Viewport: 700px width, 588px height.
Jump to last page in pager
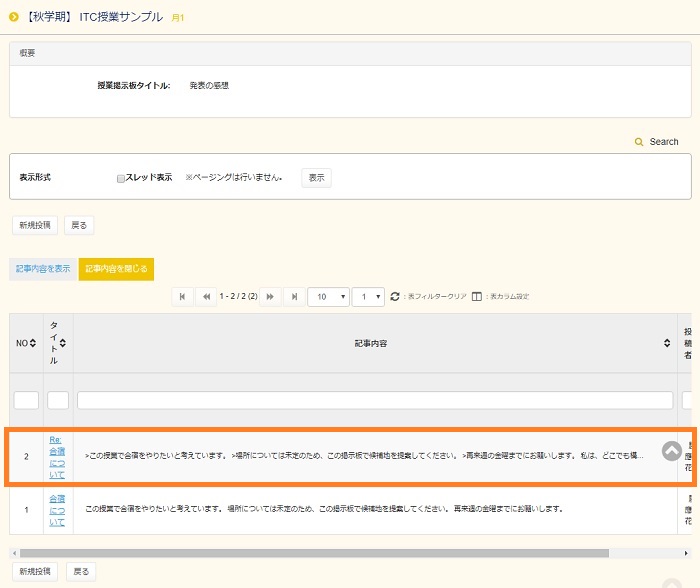(x=294, y=297)
